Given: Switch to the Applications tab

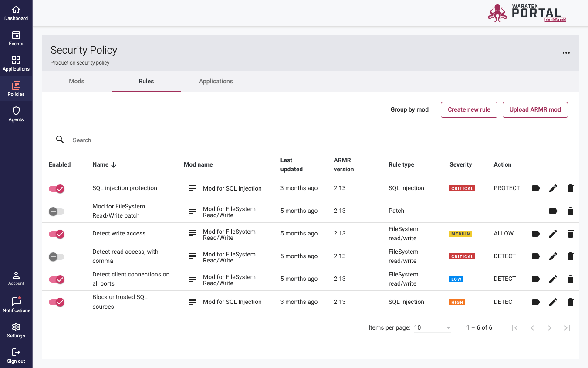Looking at the screenshot, I should point(216,81).
